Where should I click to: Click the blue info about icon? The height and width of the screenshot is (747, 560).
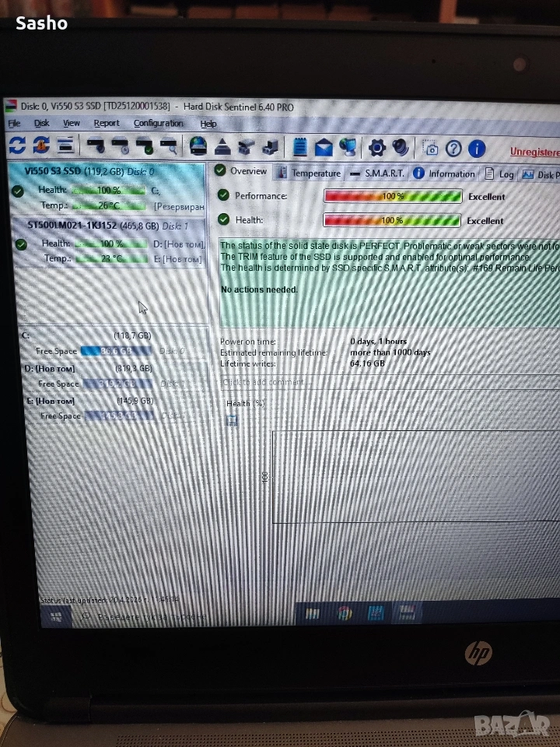coord(477,149)
